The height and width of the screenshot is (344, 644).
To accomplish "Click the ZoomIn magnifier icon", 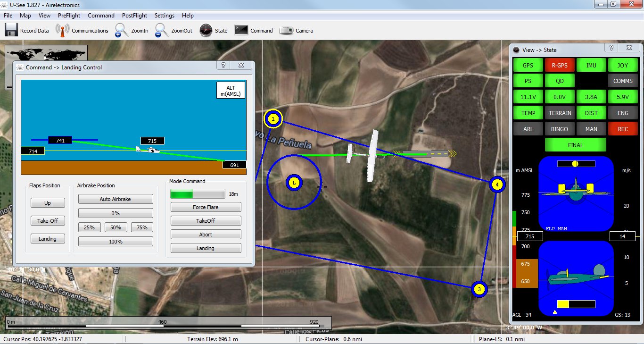I will (x=122, y=30).
